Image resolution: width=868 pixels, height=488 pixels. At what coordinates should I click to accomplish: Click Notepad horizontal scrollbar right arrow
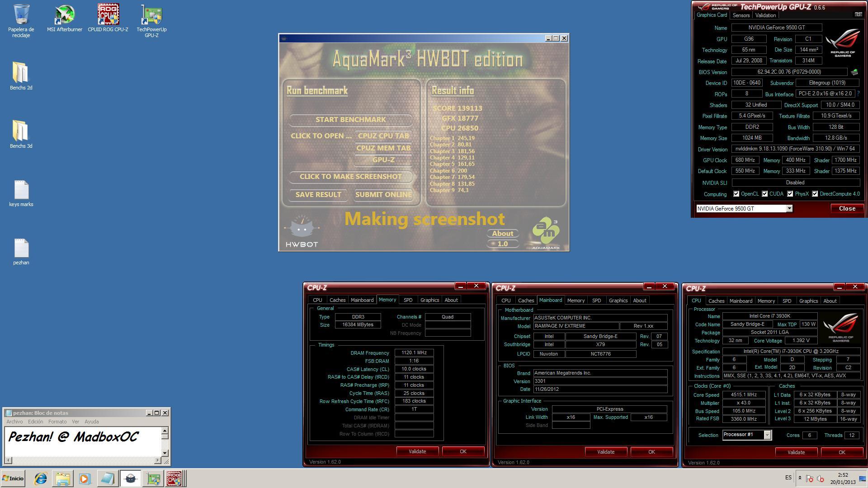[158, 460]
